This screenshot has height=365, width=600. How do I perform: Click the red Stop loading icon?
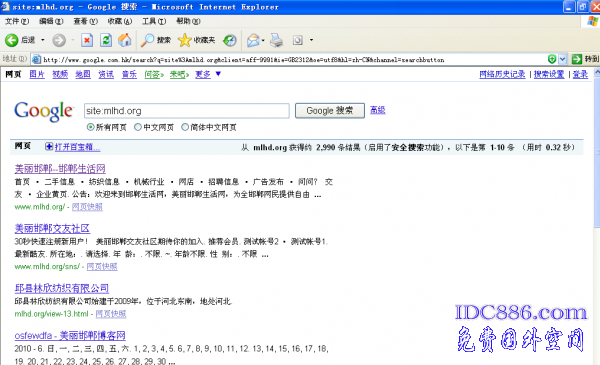[87, 40]
